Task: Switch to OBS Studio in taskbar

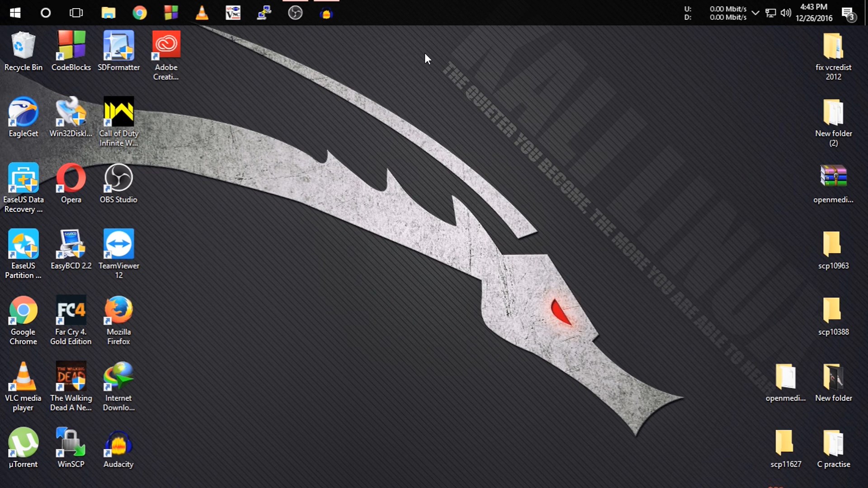Action: click(295, 13)
